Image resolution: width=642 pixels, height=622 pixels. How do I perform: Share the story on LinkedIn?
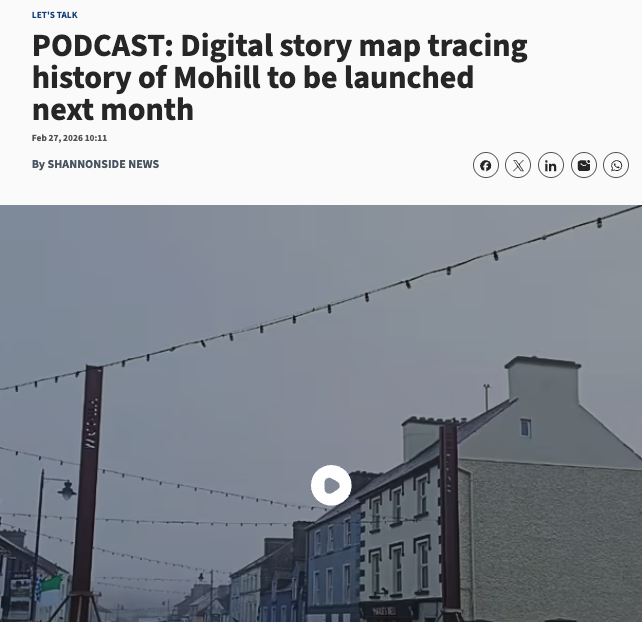551,165
